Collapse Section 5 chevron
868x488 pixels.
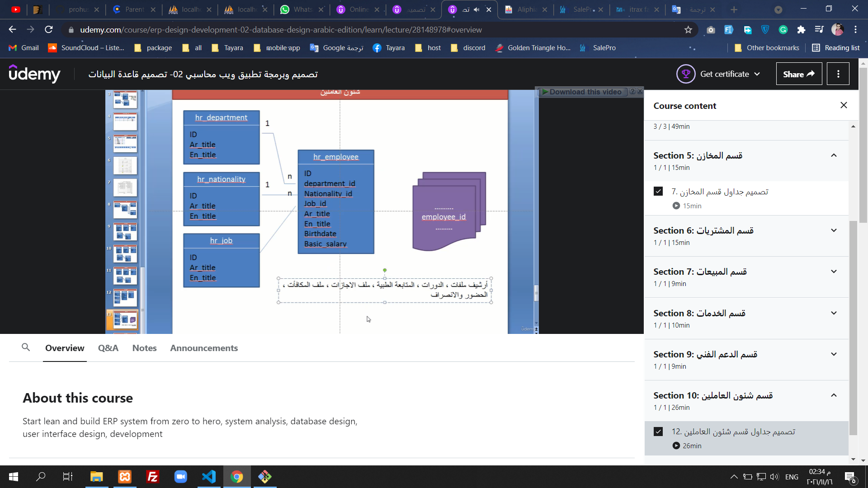(834, 155)
